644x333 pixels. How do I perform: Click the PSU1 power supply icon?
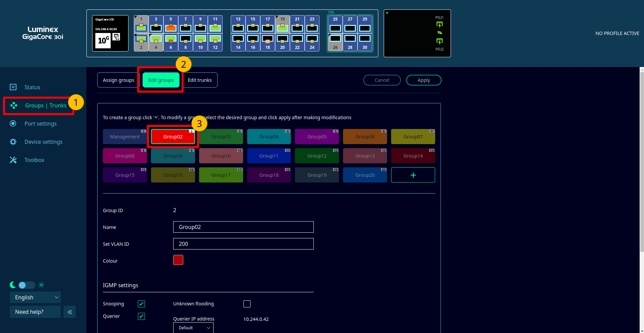(x=439, y=24)
